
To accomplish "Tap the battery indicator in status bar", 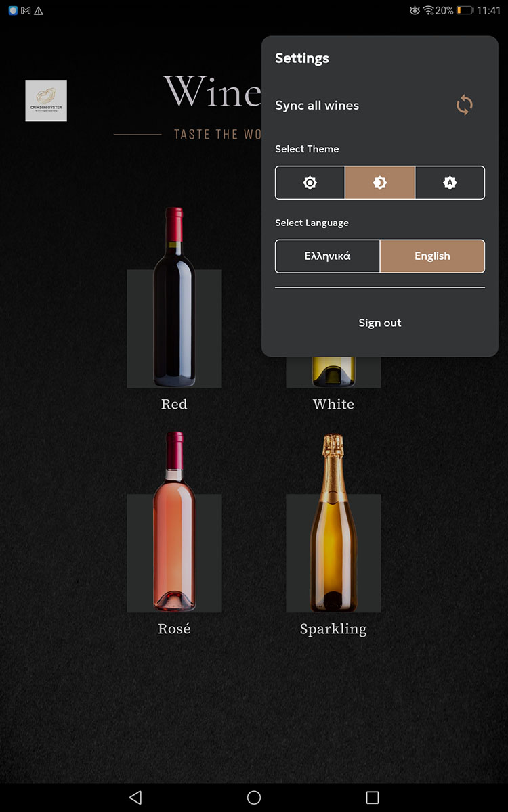I will point(465,11).
